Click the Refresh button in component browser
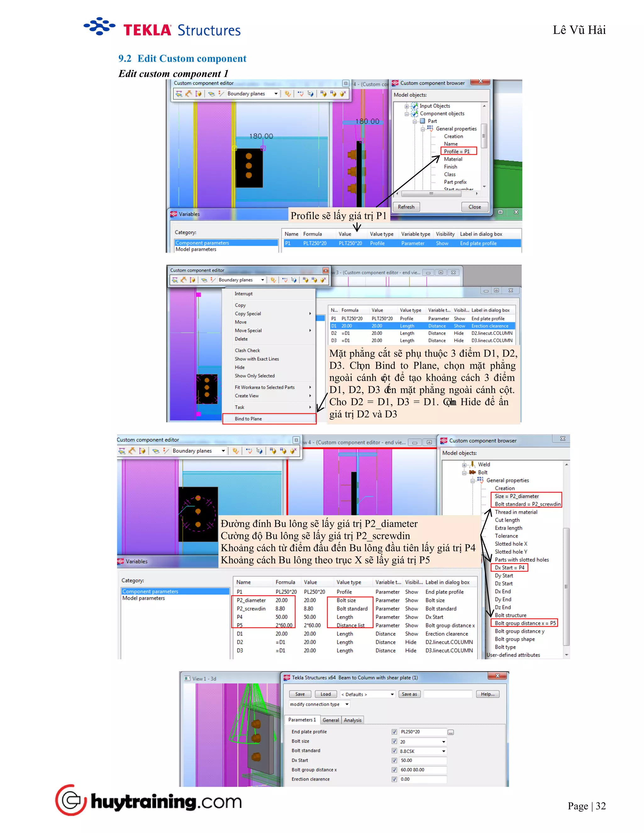 pos(406,207)
